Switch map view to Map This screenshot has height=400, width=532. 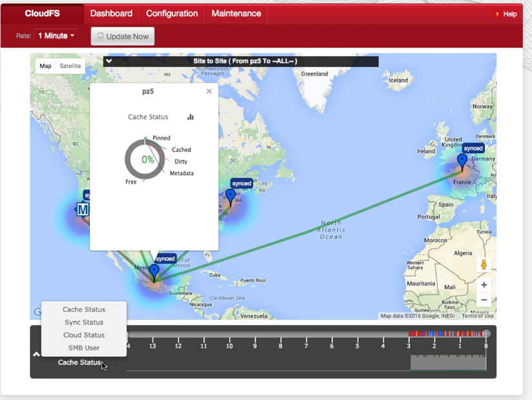coord(45,66)
